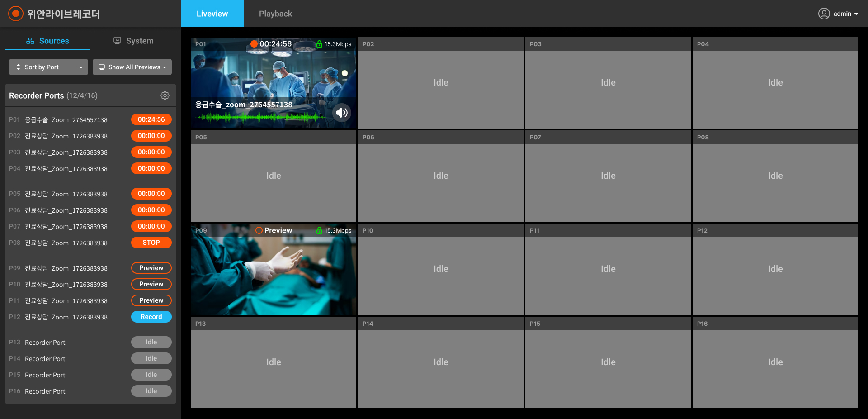Click P09 preview video thumbnail

click(x=274, y=269)
